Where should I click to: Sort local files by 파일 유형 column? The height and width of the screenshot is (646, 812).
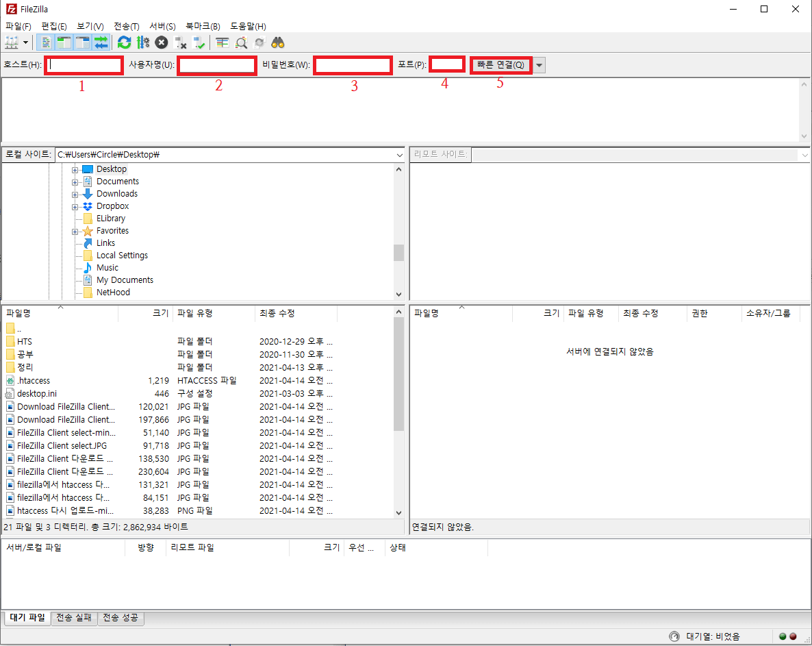click(214, 314)
